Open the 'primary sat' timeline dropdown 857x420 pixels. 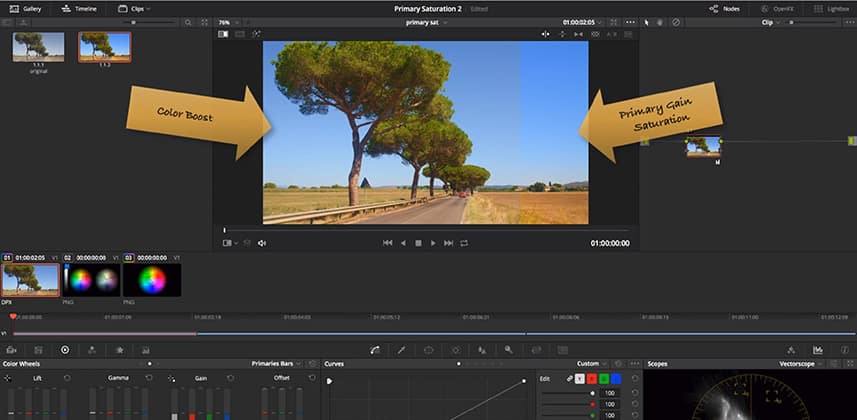(426, 22)
